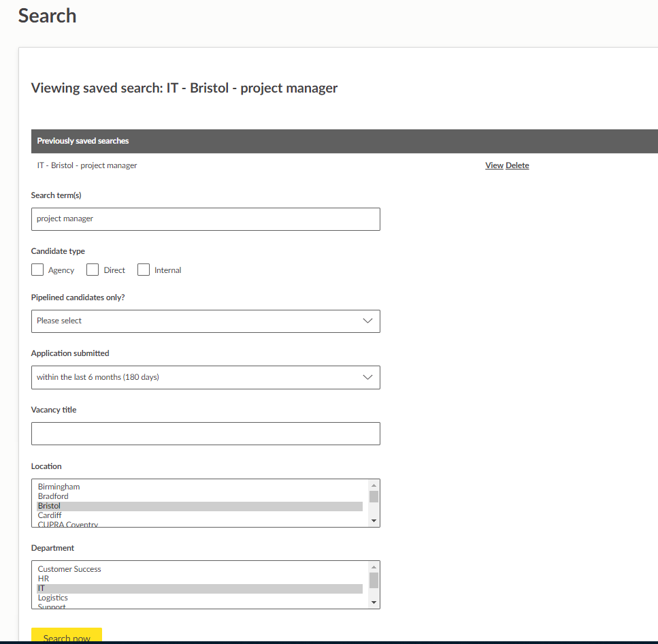Screen dimensions: 658x644
Task: Click Department list scroll down arrow
Action: point(374,602)
